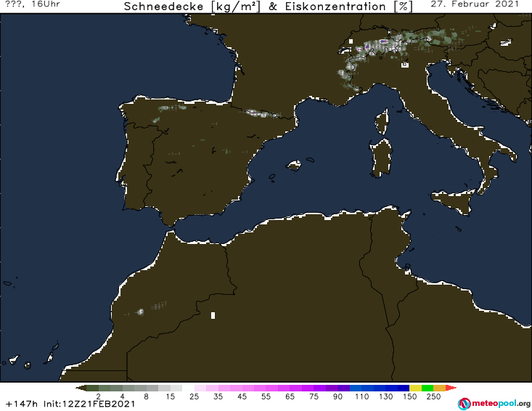Click the red arrow at the color scale end
The height and width of the screenshot is (411, 532).
[x=451, y=388]
